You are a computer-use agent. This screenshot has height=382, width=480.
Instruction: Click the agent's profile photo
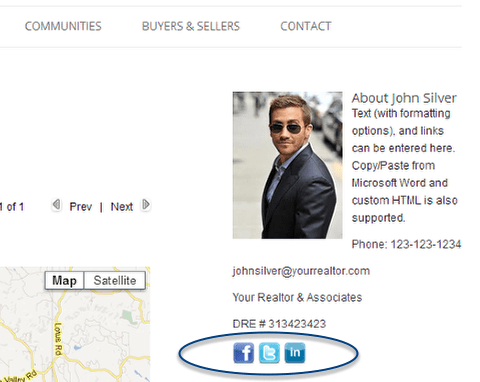point(287,165)
